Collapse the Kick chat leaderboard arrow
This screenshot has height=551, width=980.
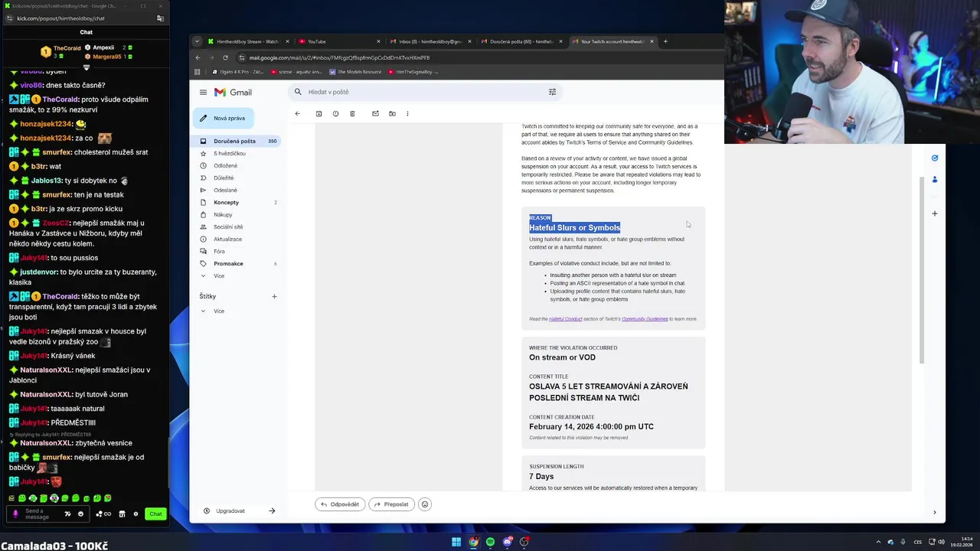pyautogui.click(x=87, y=67)
